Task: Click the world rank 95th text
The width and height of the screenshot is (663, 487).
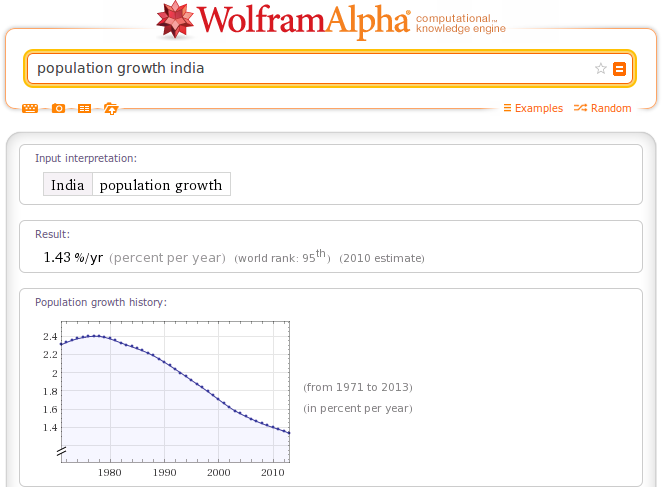Action: (282, 257)
